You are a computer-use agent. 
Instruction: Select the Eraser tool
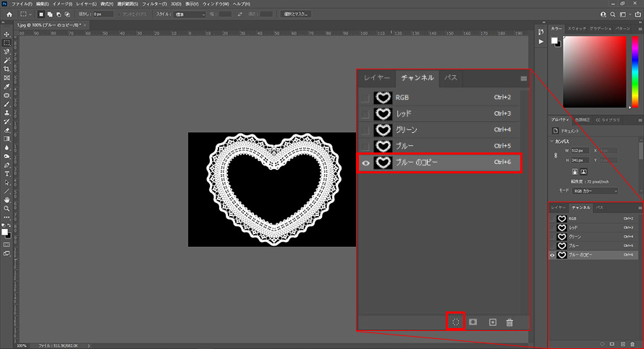[x=7, y=130]
